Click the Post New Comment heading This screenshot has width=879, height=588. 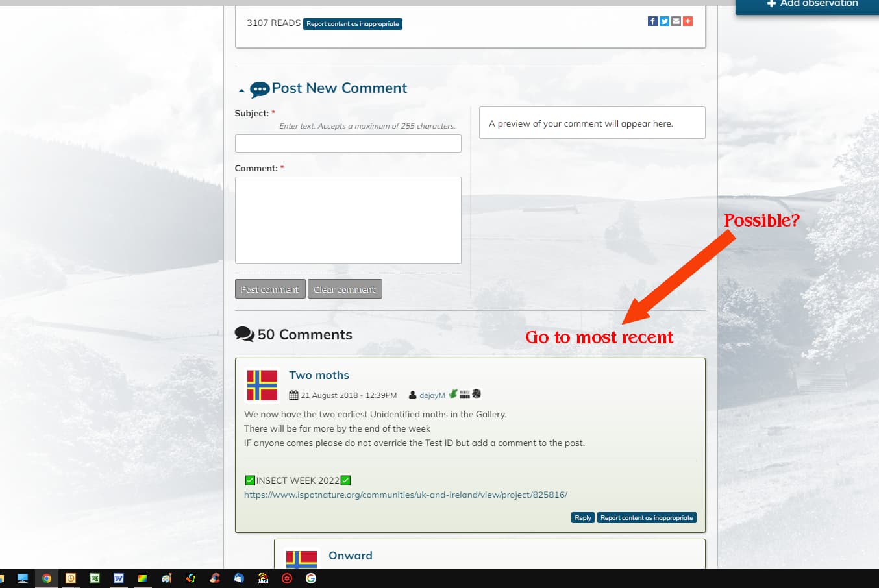tap(340, 88)
